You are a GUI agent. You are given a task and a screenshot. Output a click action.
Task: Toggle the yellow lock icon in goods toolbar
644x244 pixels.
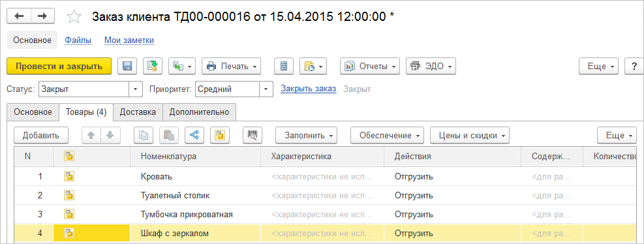tap(220, 135)
